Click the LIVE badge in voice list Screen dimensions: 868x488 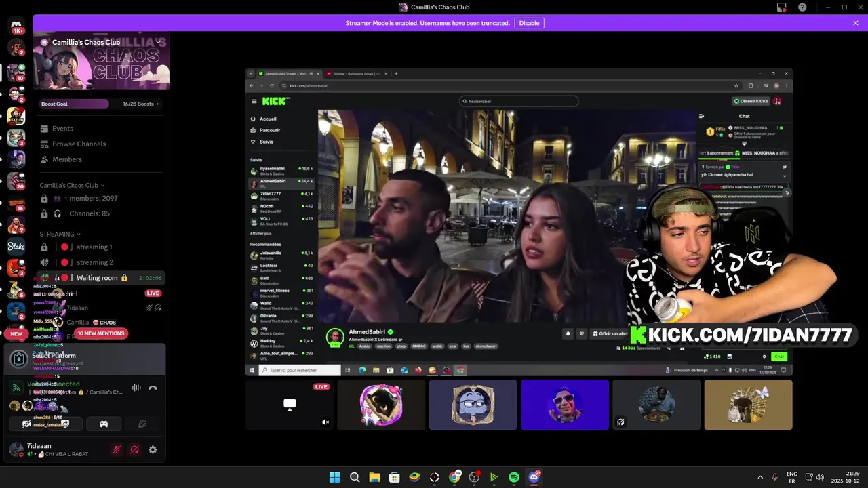pos(153,293)
